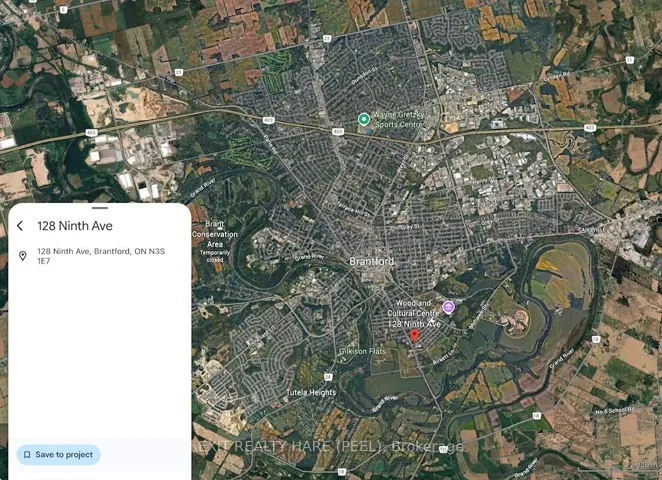662x480 pixels.
Task: Click the 128 Ninth Ave label above the red pin
Action: click(x=414, y=324)
